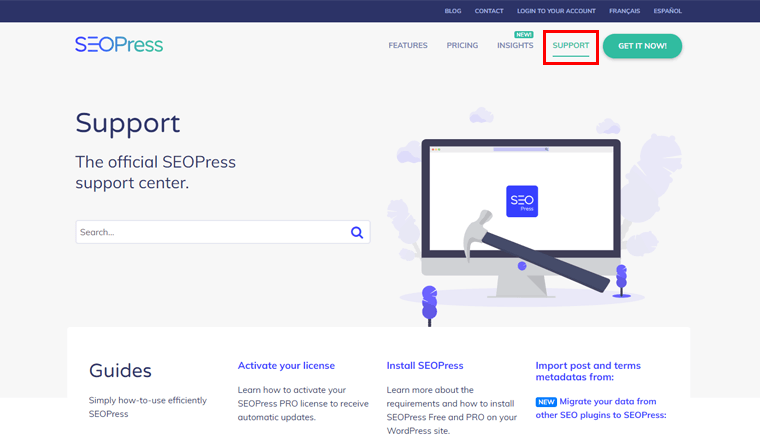Open the Install SEOPress guide
The height and width of the screenshot is (436, 760).
pyautogui.click(x=425, y=366)
